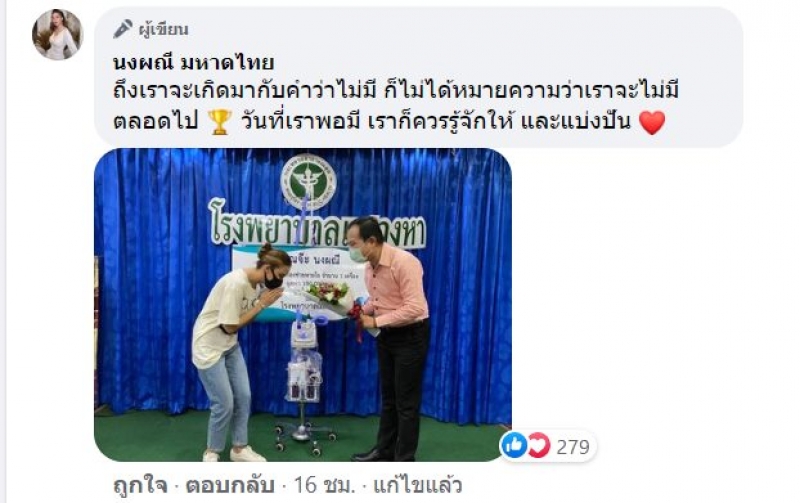Click the comment text starting ถึงเราจะเกิดมา
The height and width of the screenshot is (503, 800).
396,107
